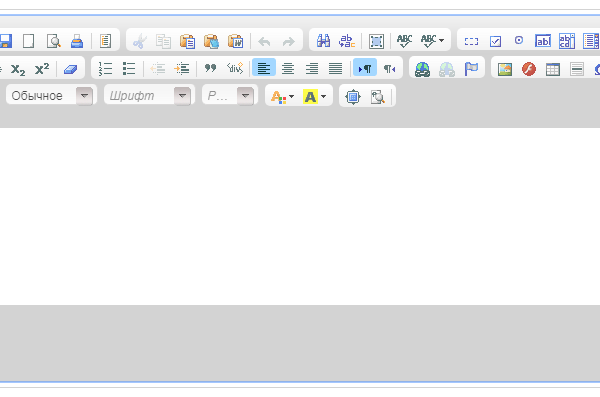Open the Обычное format dropdown
Viewport: 600px width, 397px height.
[50, 95]
